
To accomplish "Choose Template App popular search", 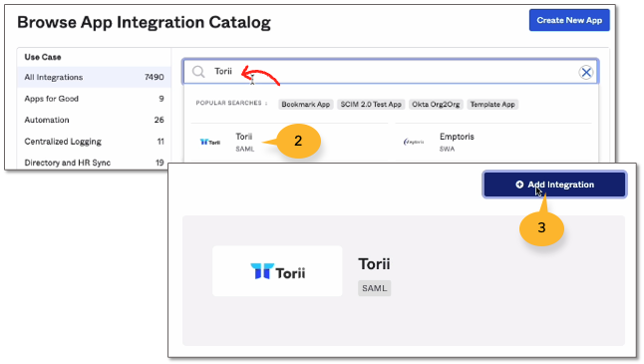I will coord(492,105).
